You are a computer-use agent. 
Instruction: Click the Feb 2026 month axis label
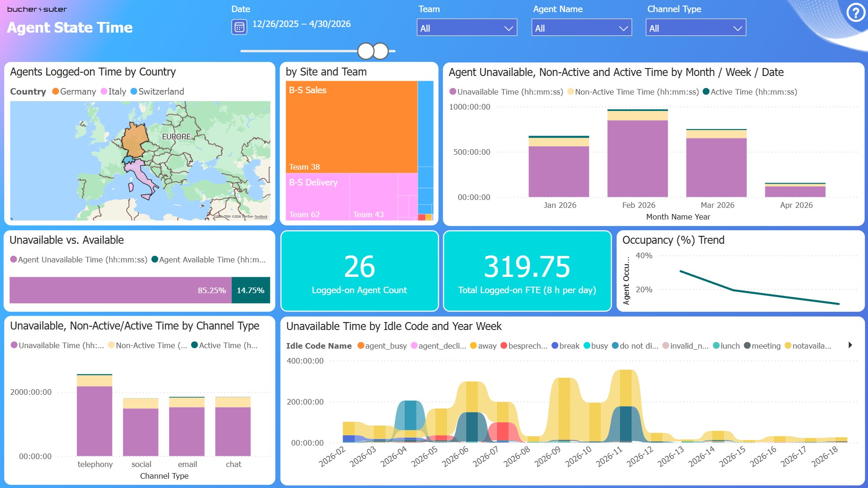coord(639,205)
